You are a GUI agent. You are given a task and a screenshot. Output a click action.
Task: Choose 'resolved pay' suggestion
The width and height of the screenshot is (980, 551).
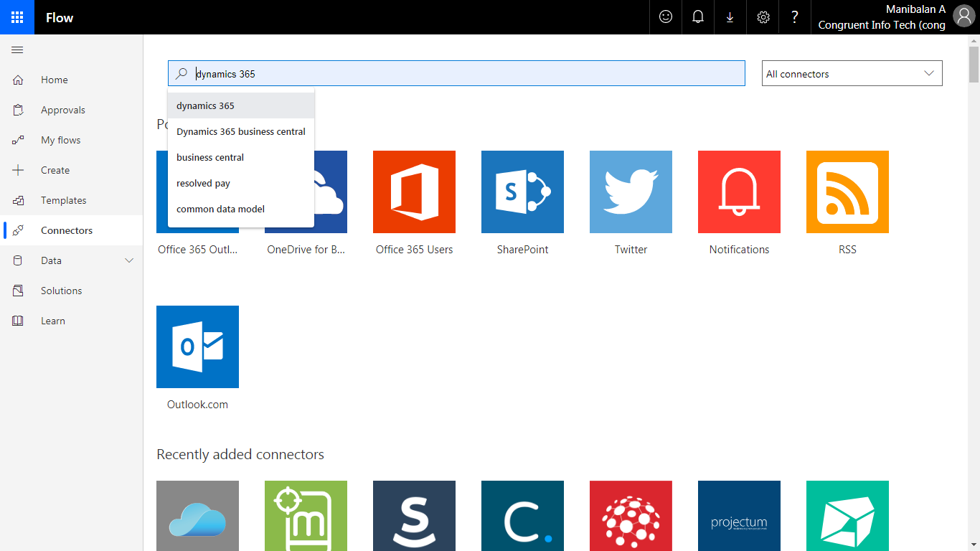[x=241, y=183]
